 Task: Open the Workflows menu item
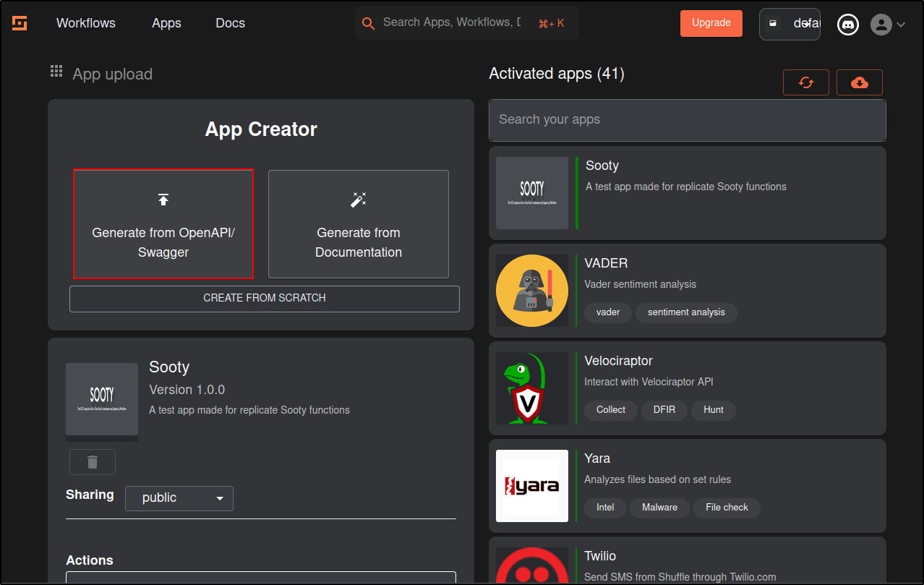tap(86, 23)
